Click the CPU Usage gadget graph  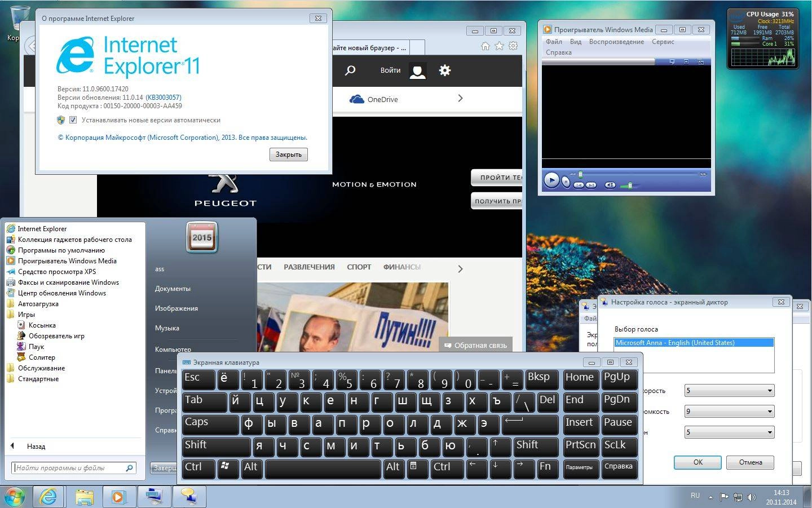point(763,58)
